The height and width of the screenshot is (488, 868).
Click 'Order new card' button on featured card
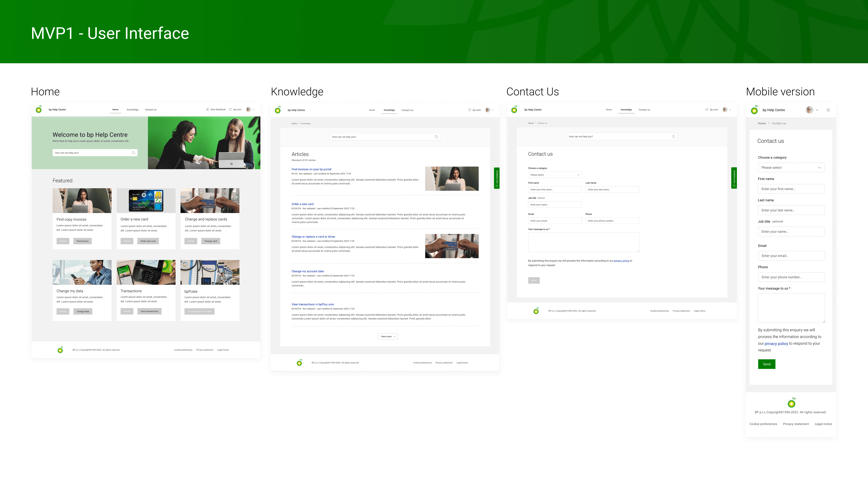(x=148, y=241)
